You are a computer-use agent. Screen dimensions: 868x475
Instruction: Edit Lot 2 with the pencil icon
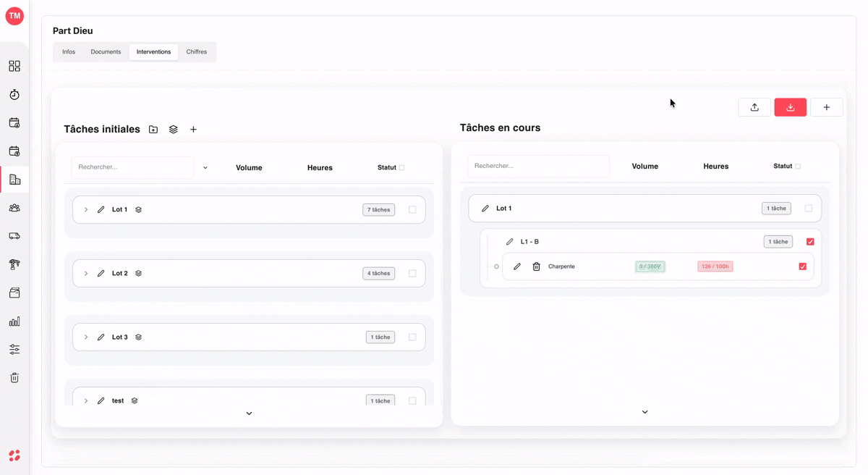point(101,274)
